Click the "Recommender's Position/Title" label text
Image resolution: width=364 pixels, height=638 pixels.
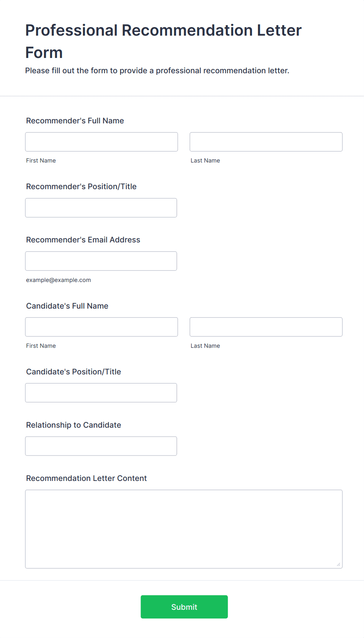[x=81, y=186]
